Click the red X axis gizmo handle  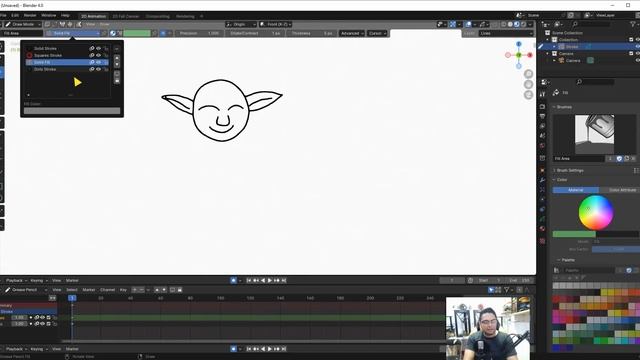tap(530, 55)
